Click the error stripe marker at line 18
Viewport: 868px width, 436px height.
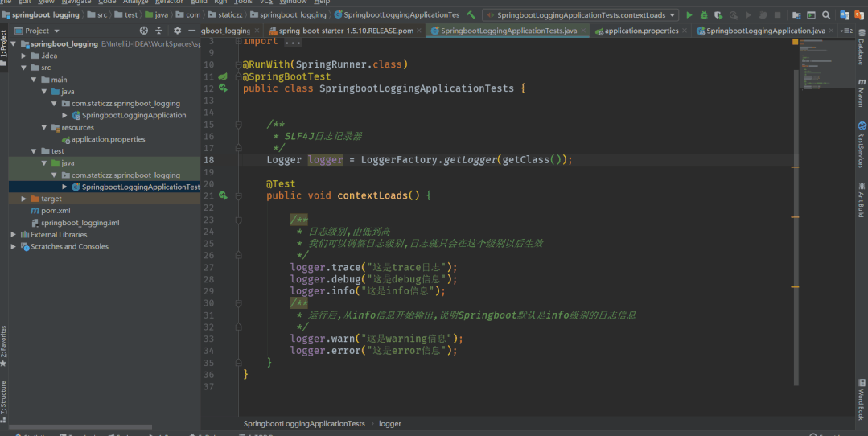pos(795,167)
